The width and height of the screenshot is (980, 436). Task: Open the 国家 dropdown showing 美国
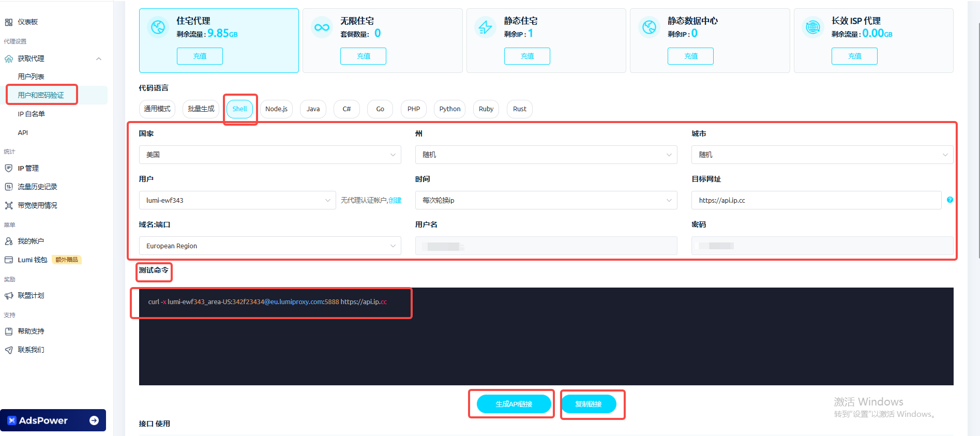point(269,155)
